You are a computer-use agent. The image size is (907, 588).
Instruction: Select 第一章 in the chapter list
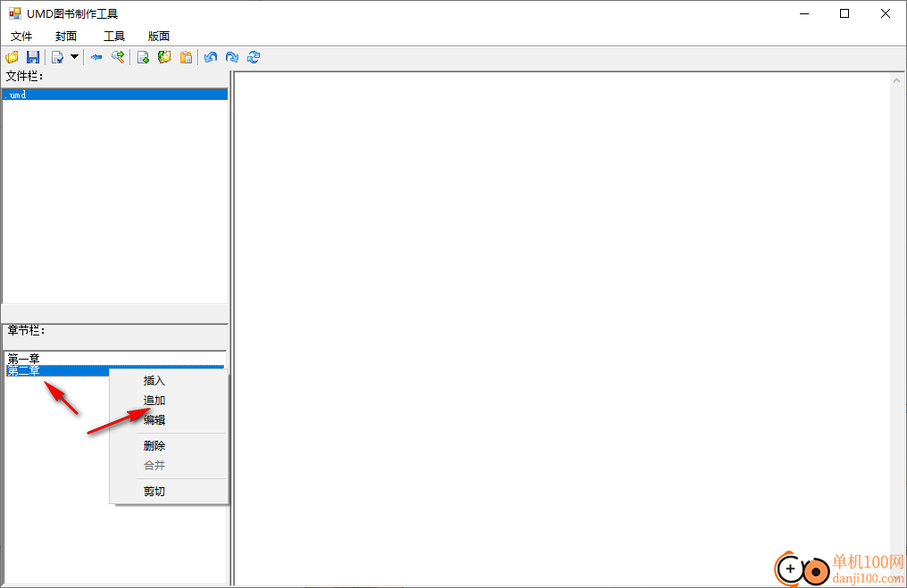tap(114, 359)
